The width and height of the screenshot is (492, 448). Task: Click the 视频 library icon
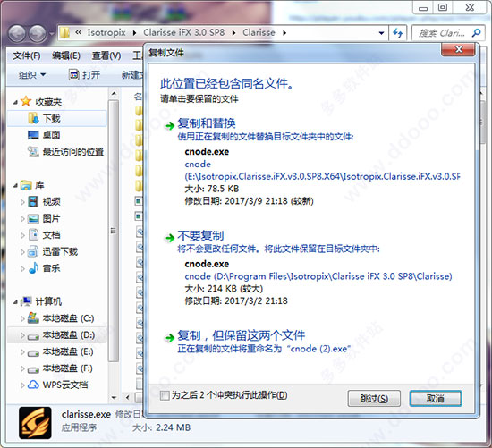(x=33, y=201)
